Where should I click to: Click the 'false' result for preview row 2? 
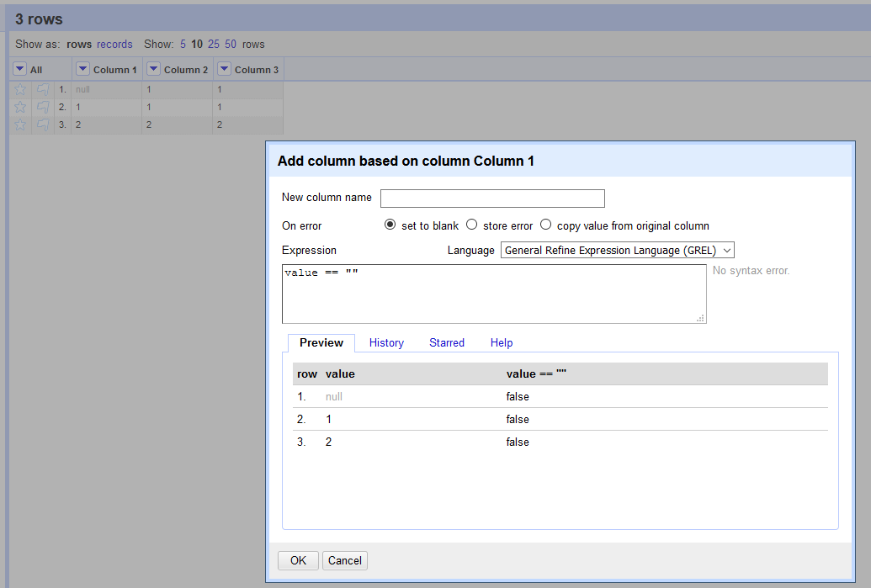pyautogui.click(x=518, y=419)
